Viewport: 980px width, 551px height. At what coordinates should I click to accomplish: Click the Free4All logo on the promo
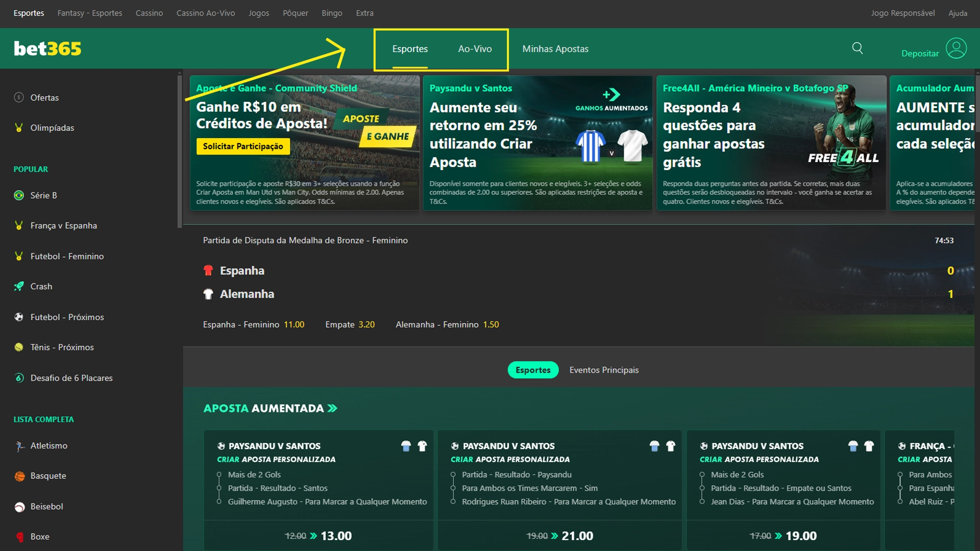pos(843,157)
